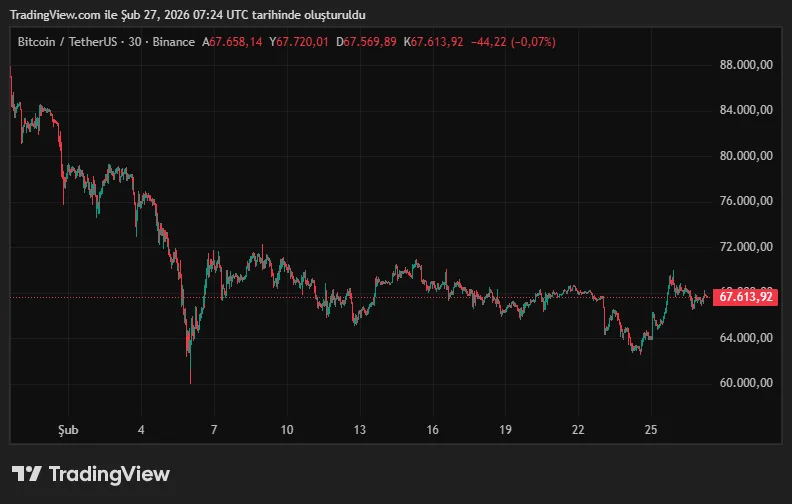
Task: Click the high value Y67.720,01
Action: pyautogui.click(x=300, y=42)
